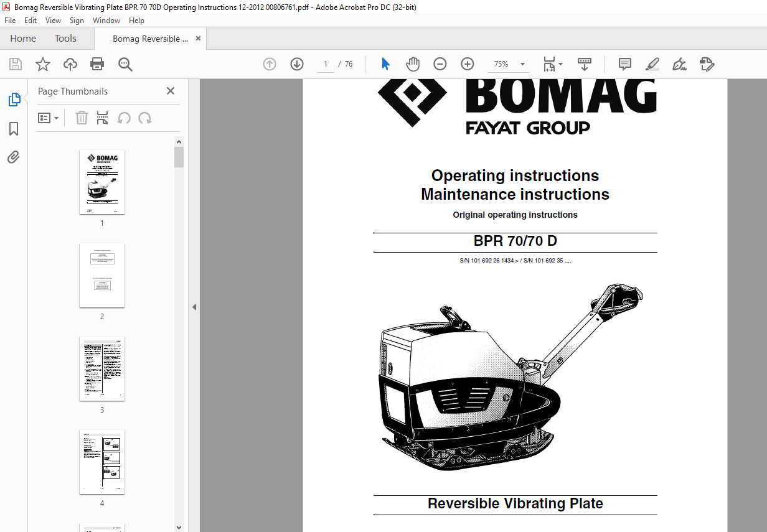Open the find text magnifier
This screenshot has width=767, height=532.
pyautogui.click(x=125, y=64)
